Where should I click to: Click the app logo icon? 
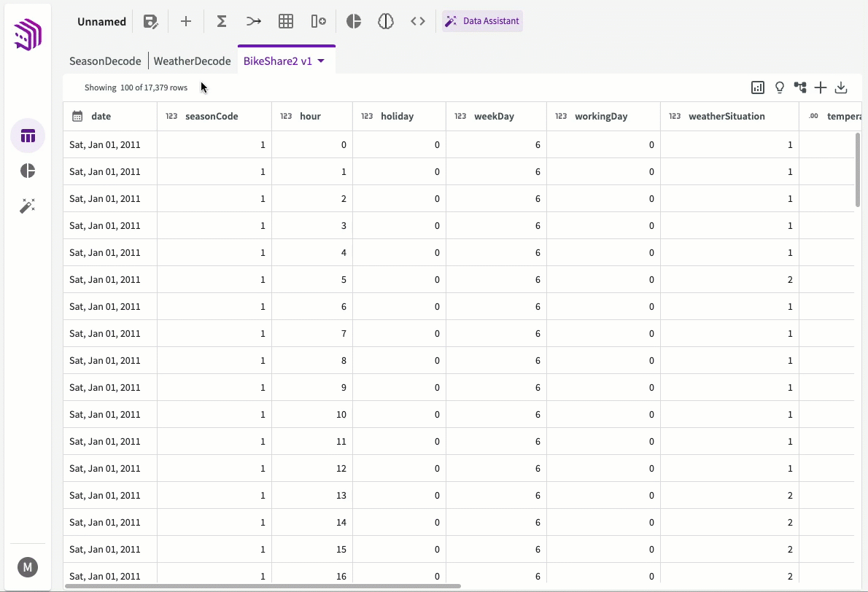click(x=28, y=34)
